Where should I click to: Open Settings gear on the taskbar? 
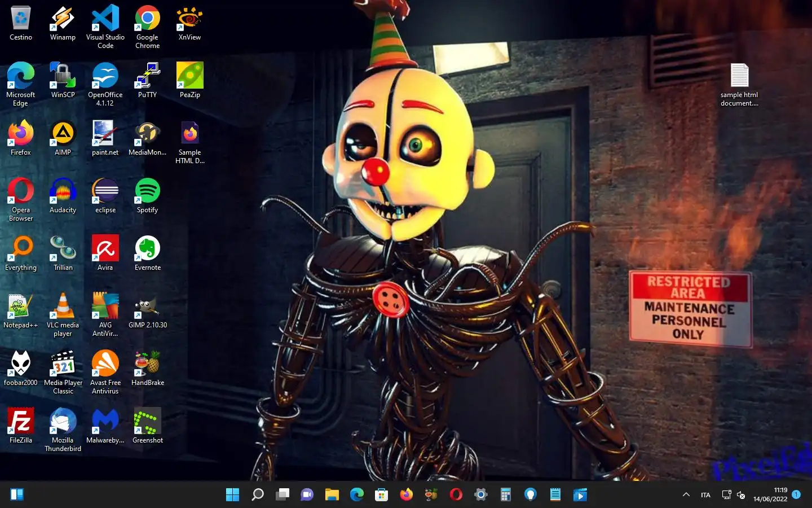(480, 495)
